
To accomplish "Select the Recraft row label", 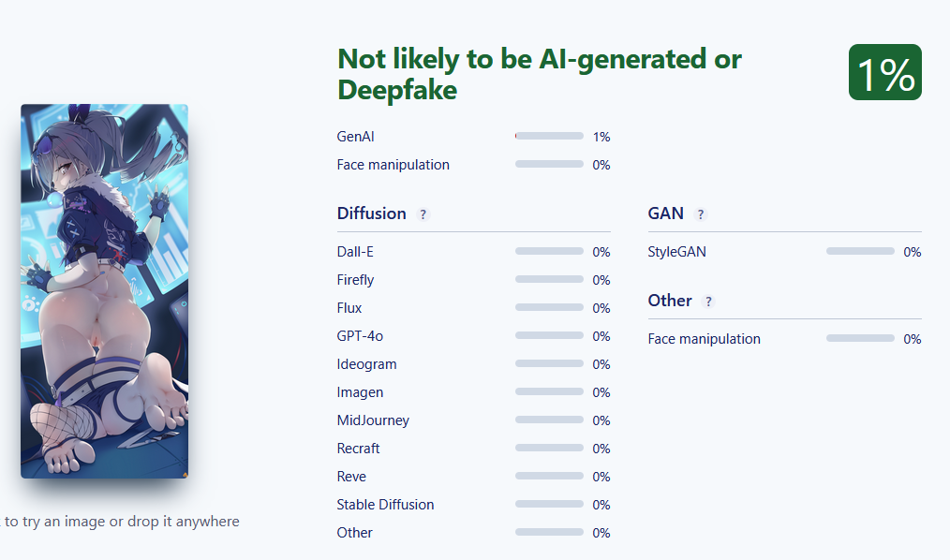I will [358, 449].
